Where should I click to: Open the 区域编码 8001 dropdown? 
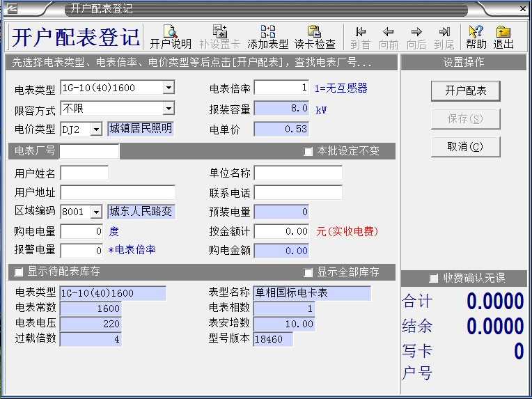coord(96,212)
